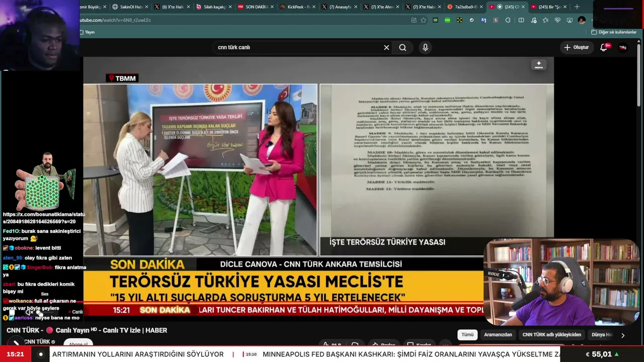This screenshot has width=644, height=362.
Task: Clear the YouTube search box text
Action: coord(386,47)
